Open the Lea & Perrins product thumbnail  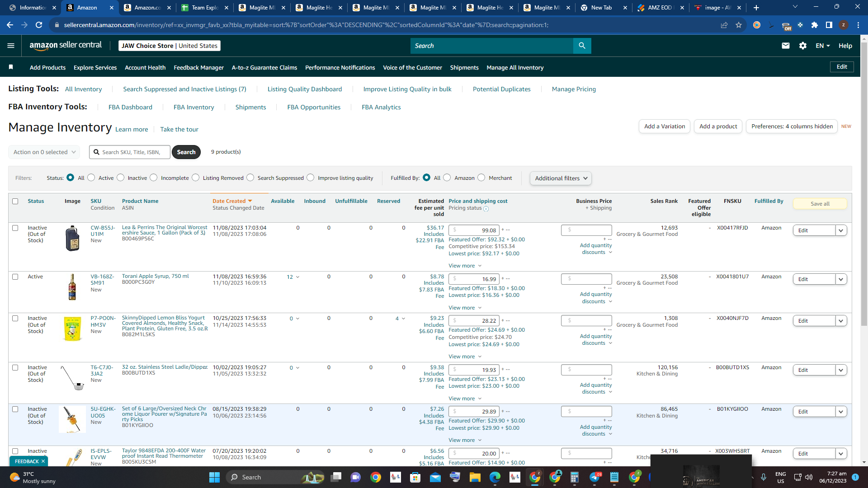tap(72, 238)
